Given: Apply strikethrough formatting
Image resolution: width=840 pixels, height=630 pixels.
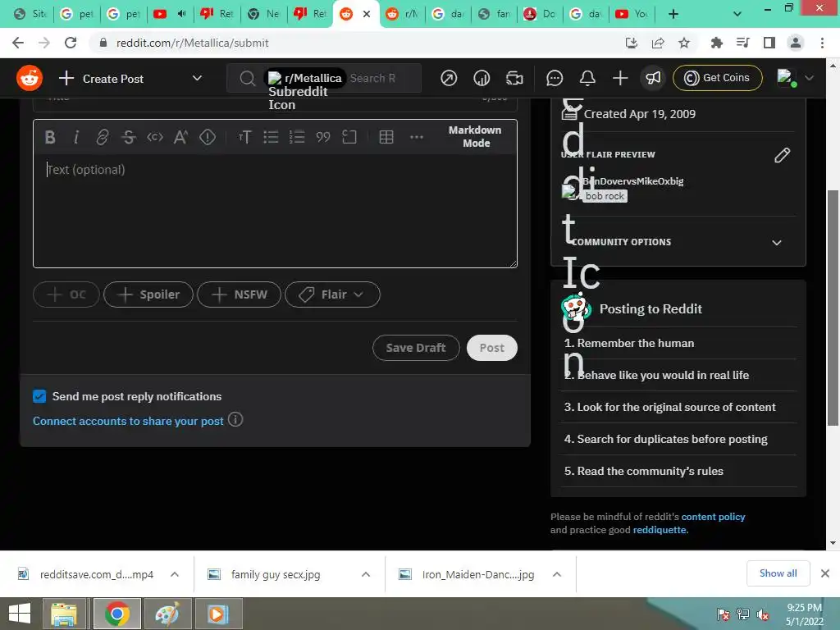Looking at the screenshot, I should point(129,137).
